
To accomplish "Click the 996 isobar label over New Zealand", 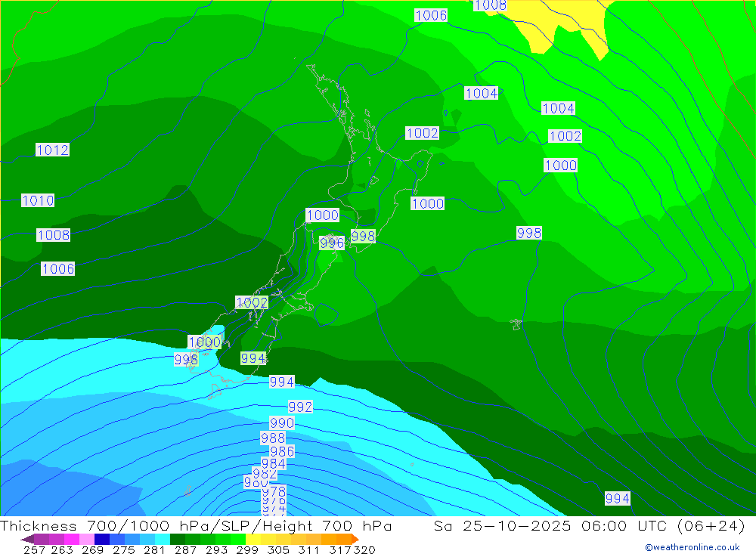I will (x=332, y=243).
